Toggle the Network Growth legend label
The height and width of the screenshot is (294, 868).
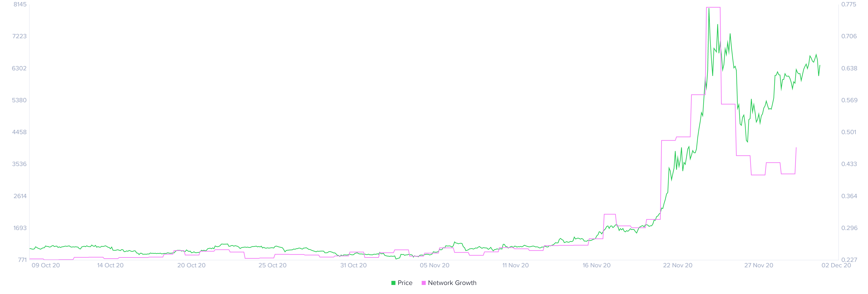[x=452, y=283]
